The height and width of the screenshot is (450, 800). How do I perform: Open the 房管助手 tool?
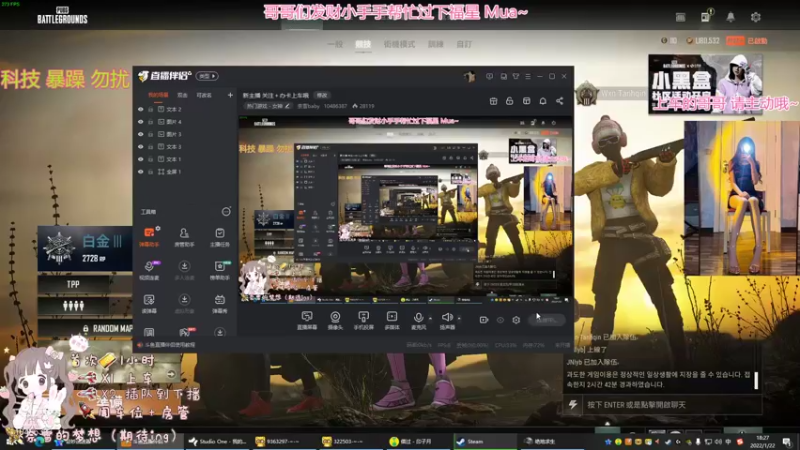click(184, 237)
